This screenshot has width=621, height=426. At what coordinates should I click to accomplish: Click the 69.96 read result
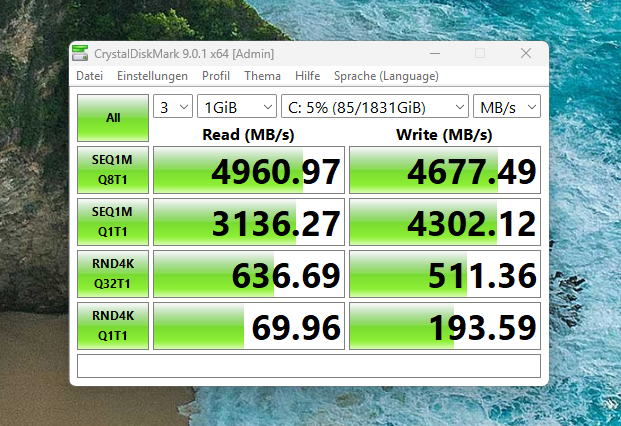tap(249, 326)
